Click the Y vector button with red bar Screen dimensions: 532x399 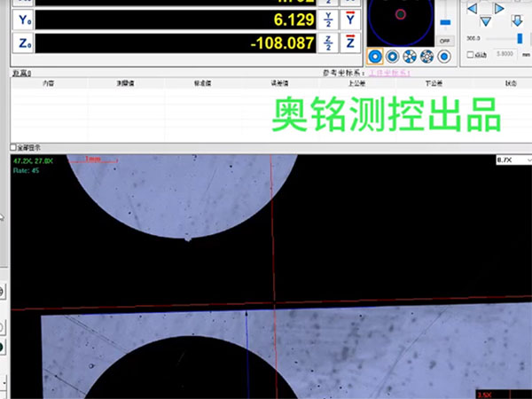point(350,20)
